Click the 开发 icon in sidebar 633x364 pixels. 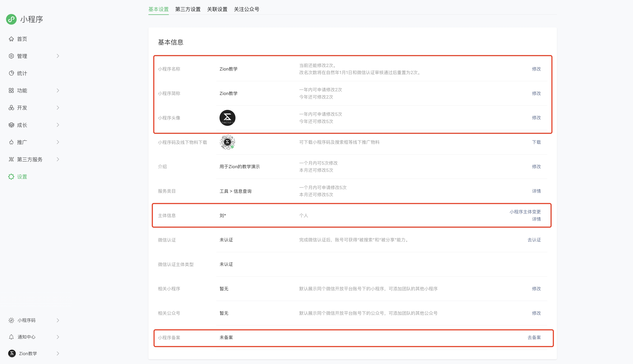pyautogui.click(x=11, y=108)
